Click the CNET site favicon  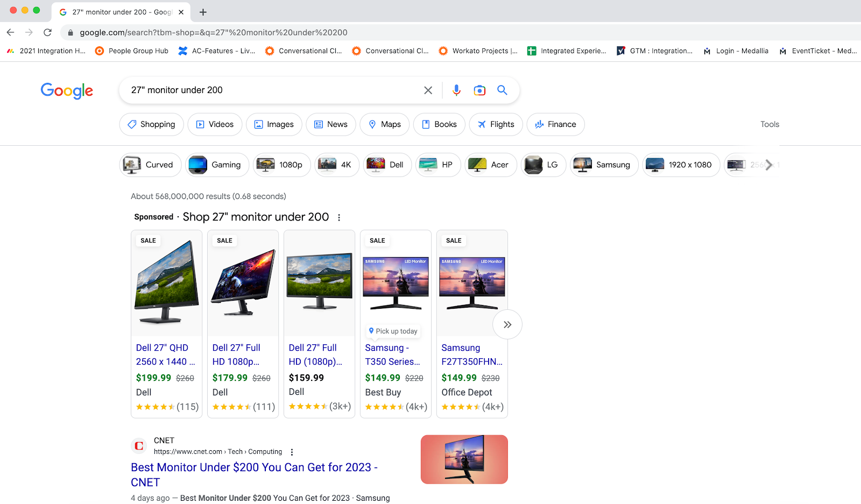coord(139,446)
